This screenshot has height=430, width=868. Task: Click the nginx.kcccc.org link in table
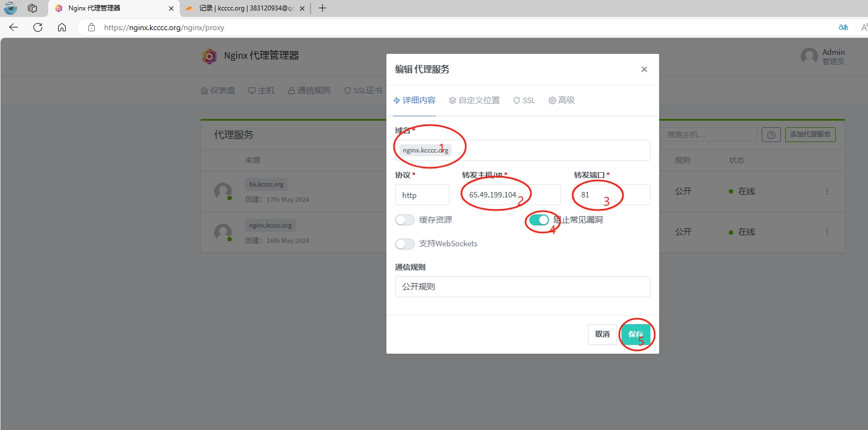coord(271,225)
